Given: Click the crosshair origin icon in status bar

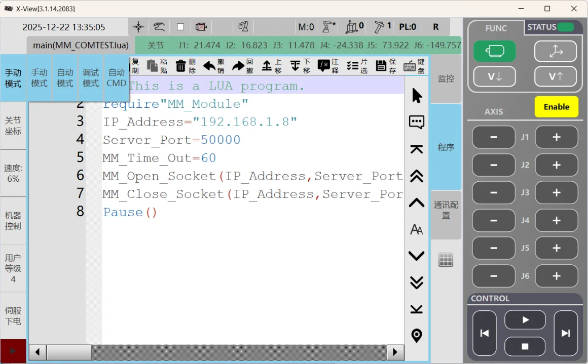Looking at the screenshot, I should pyautogui.click(x=138, y=27).
